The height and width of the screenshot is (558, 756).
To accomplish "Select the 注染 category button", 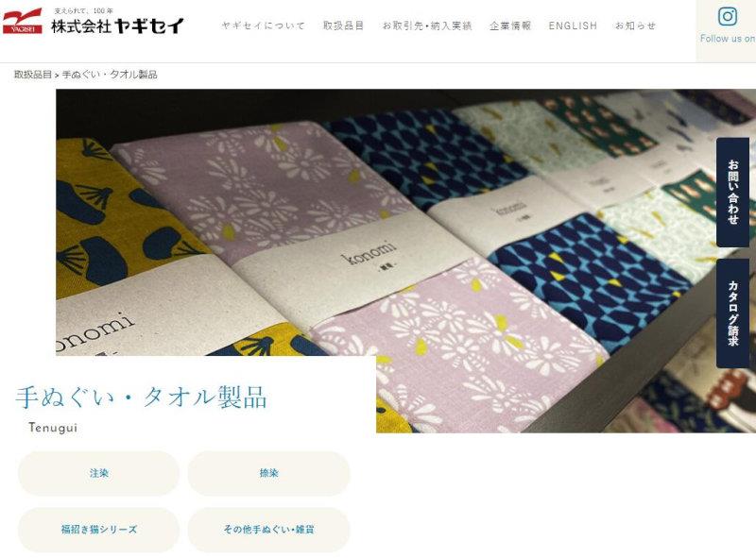I will (99, 473).
